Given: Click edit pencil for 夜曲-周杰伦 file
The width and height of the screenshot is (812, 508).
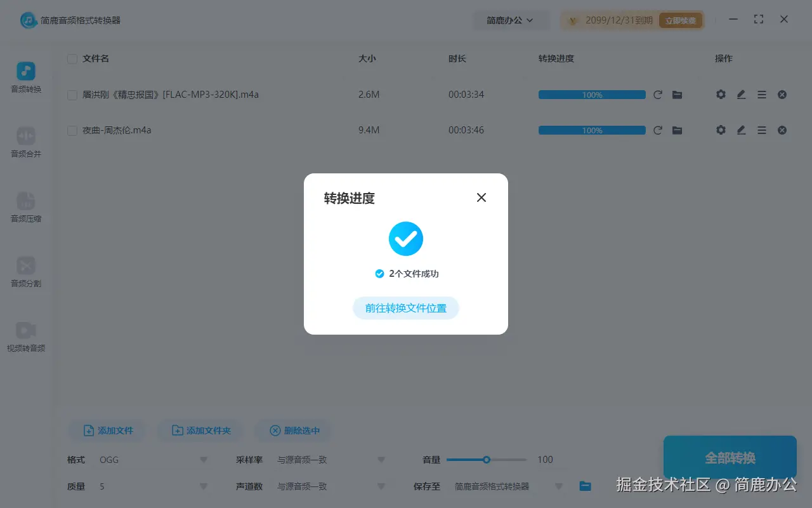Looking at the screenshot, I should click(741, 130).
